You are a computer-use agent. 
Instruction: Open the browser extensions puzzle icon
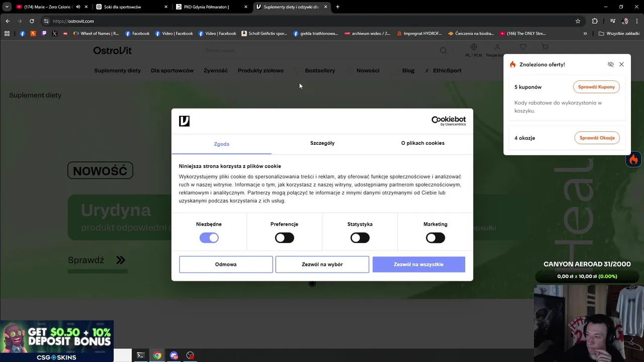tap(595, 21)
